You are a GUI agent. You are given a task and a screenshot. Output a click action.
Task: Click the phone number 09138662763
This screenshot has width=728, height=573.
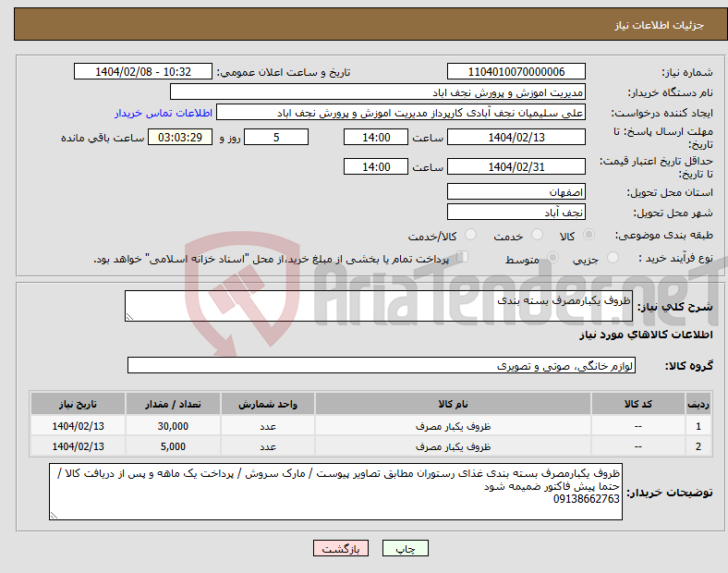(x=587, y=499)
